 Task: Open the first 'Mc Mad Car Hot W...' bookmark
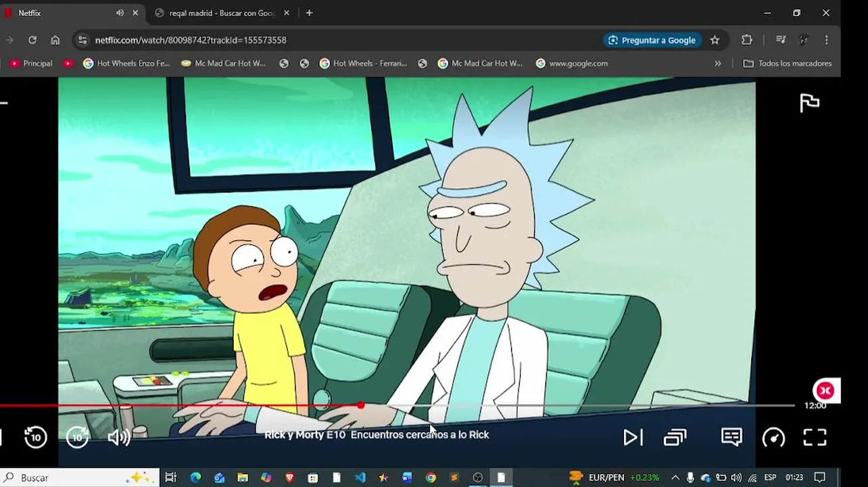[x=224, y=63]
